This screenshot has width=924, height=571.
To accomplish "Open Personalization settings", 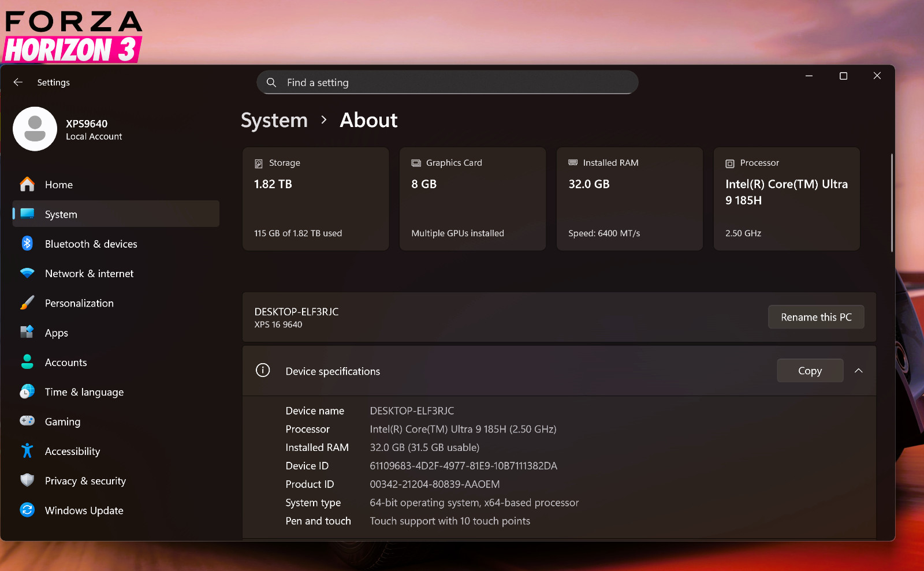I will (x=115, y=303).
